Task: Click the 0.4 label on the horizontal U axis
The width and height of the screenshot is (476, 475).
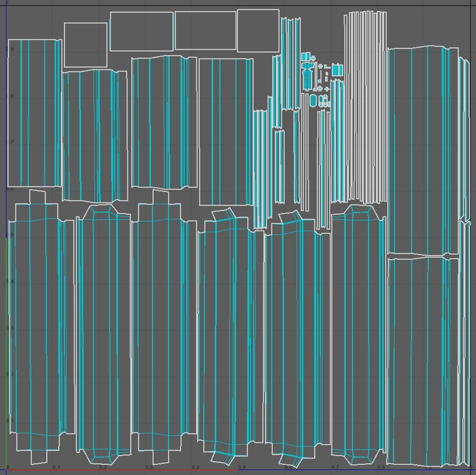Action: pyautogui.click(x=195, y=467)
